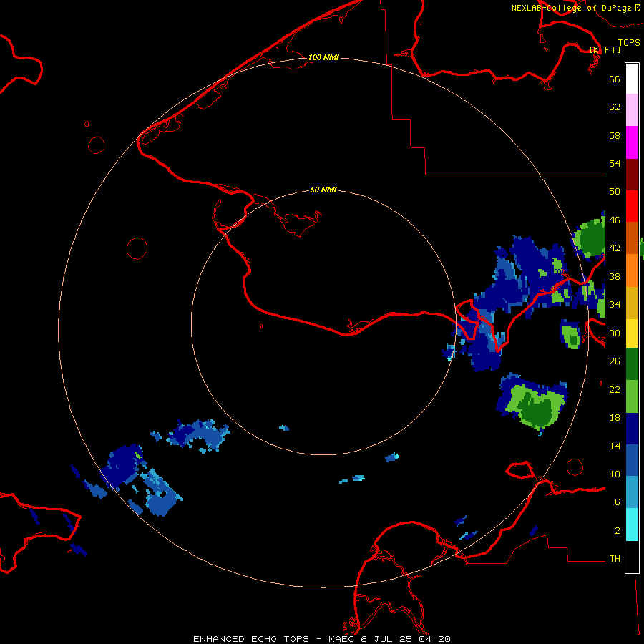Click the '10' legend value
The width and height of the screenshot is (644, 644).
click(615, 474)
